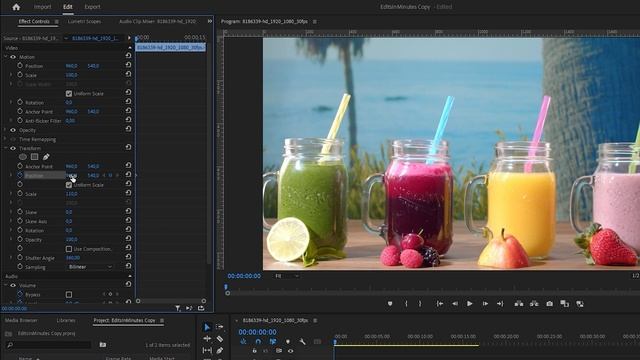Open the Fit zoom level dropdown
640x360 pixels.
coord(287,276)
